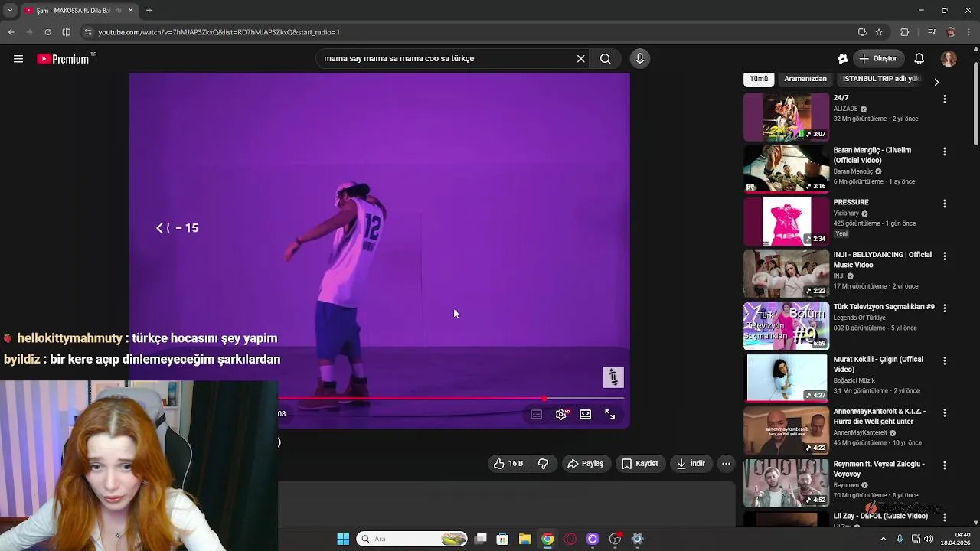This screenshot has width=980, height=551.
Task: Open video player settings gear
Action: [x=561, y=414]
